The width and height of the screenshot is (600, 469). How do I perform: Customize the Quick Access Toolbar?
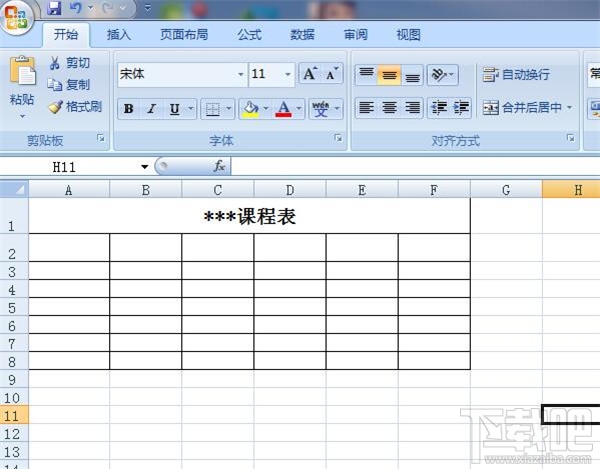click(147, 8)
